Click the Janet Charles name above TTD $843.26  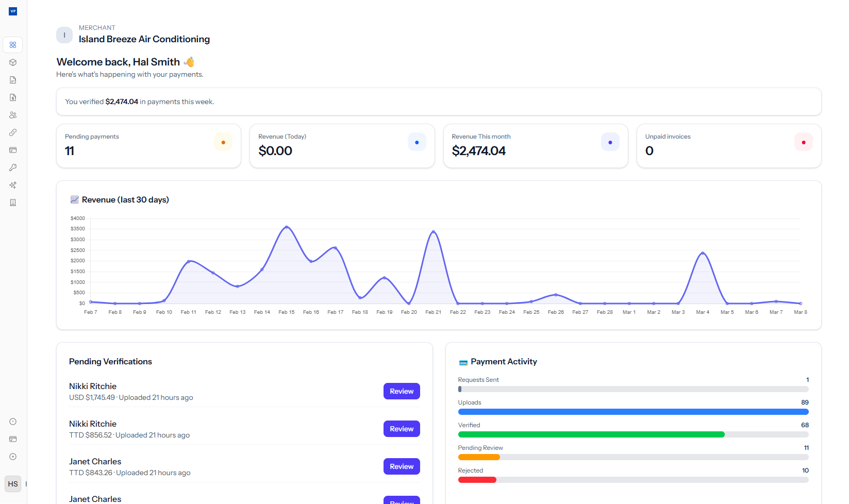(95, 461)
